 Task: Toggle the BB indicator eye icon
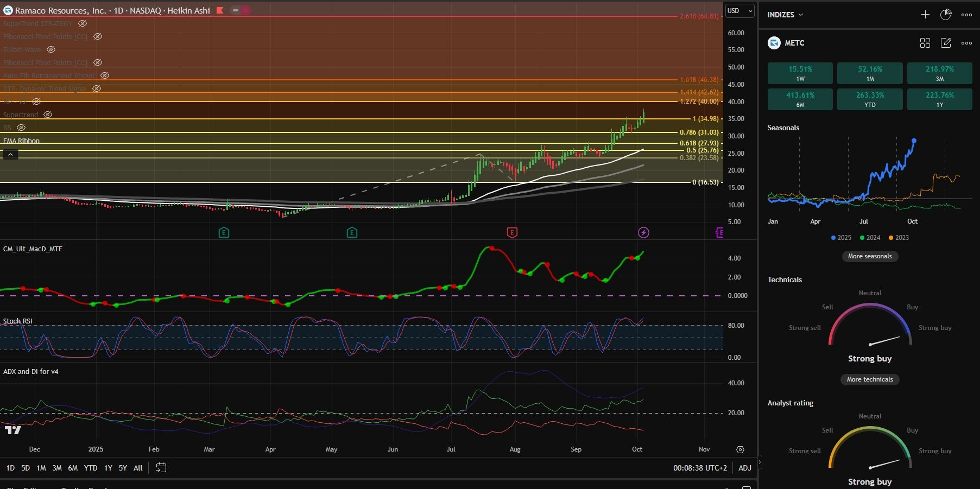click(21, 128)
